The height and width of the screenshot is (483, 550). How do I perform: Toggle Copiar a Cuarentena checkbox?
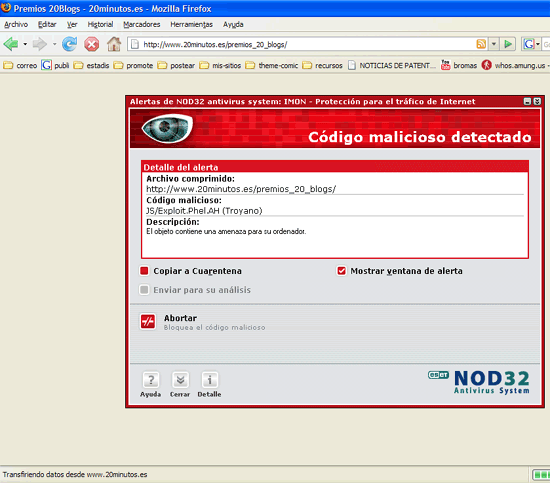point(144,271)
